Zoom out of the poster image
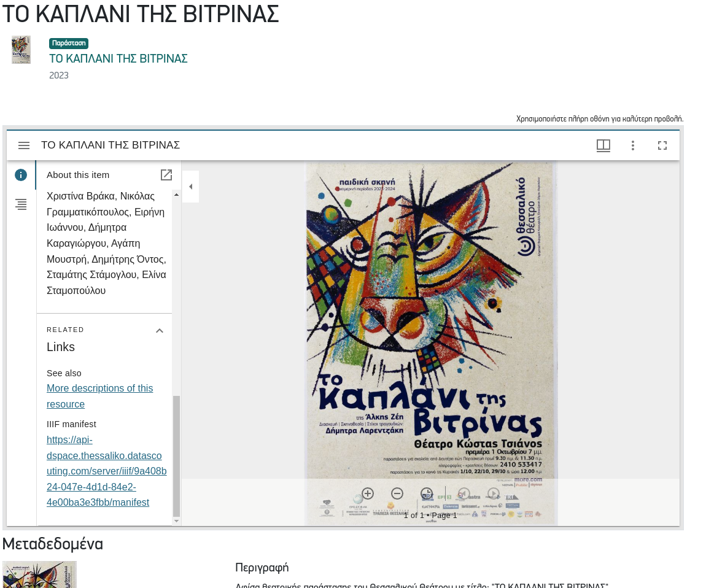The height and width of the screenshot is (588, 706). point(397,493)
